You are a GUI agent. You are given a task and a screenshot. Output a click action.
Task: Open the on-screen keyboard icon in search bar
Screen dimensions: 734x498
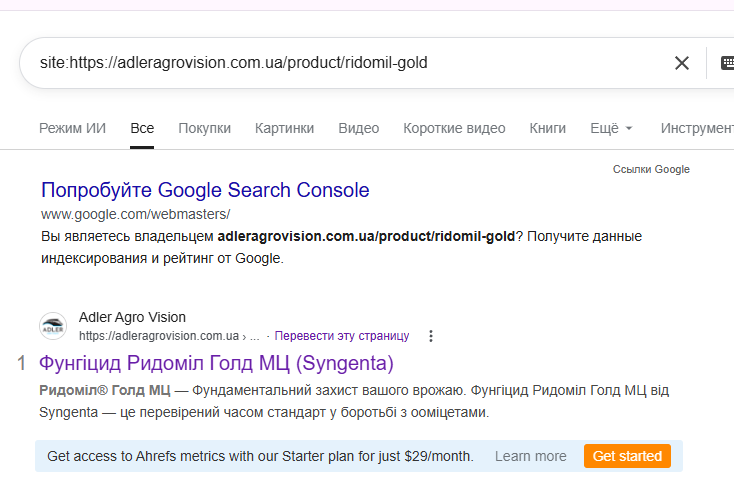pyautogui.click(x=727, y=63)
